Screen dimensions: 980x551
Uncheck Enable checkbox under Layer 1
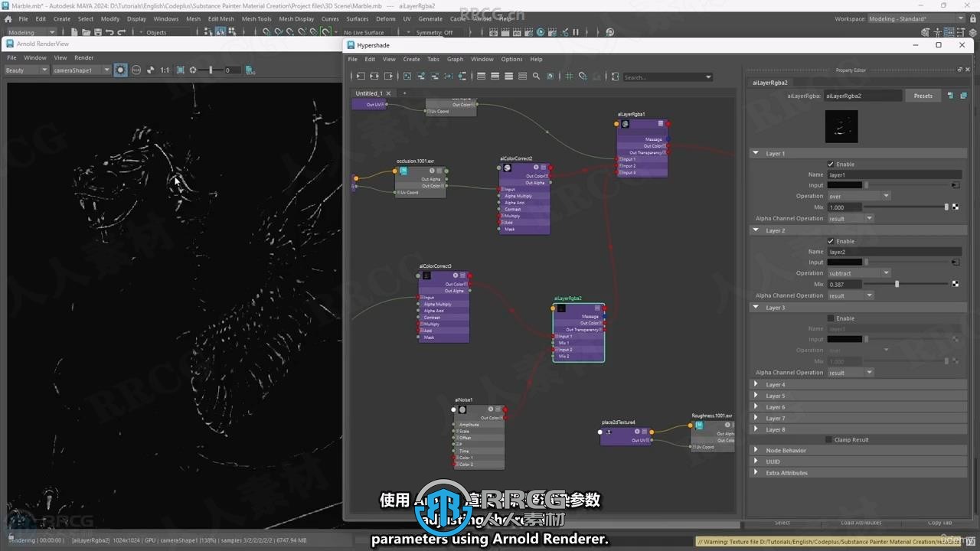coord(831,165)
